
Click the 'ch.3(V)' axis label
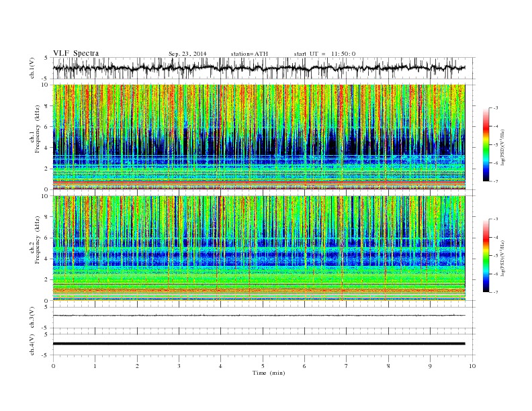click(x=32, y=318)
